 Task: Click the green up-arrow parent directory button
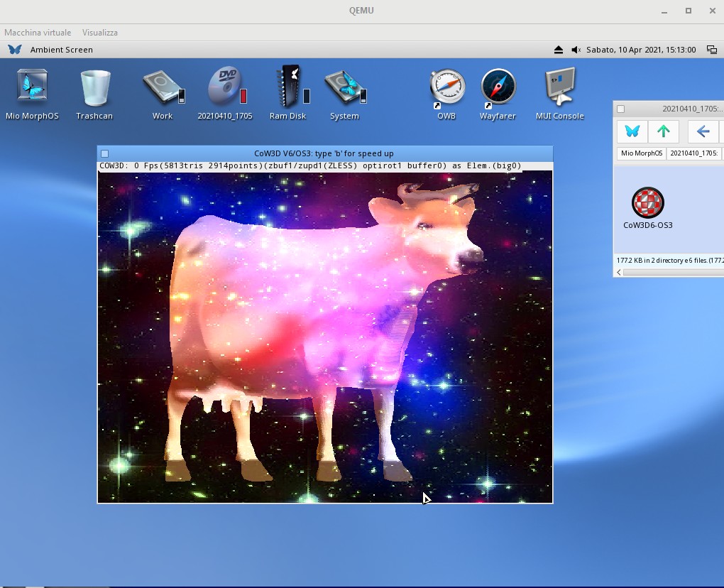point(664,131)
